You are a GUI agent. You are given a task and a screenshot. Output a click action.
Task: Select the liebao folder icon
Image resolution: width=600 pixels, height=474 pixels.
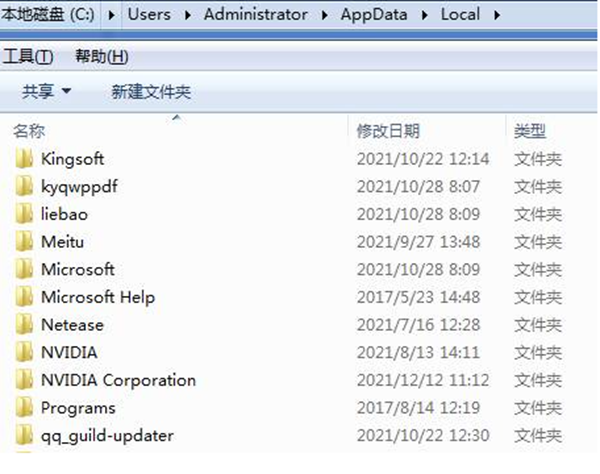point(24,214)
